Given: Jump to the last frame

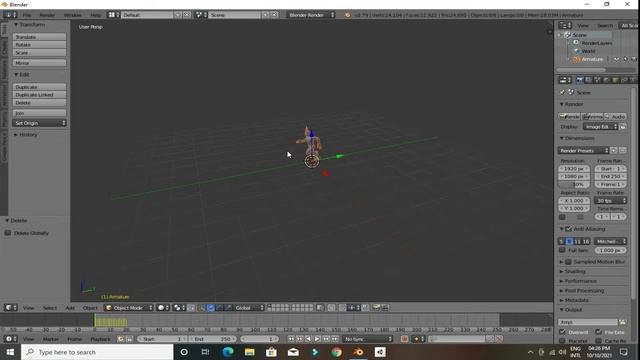Looking at the screenshot, I should click(335, 339).
